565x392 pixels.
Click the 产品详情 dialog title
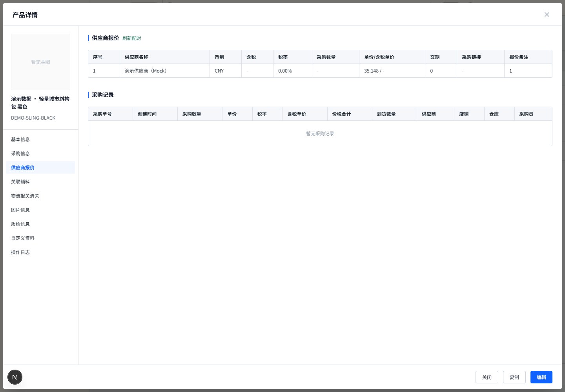click(x=25, y=15)
